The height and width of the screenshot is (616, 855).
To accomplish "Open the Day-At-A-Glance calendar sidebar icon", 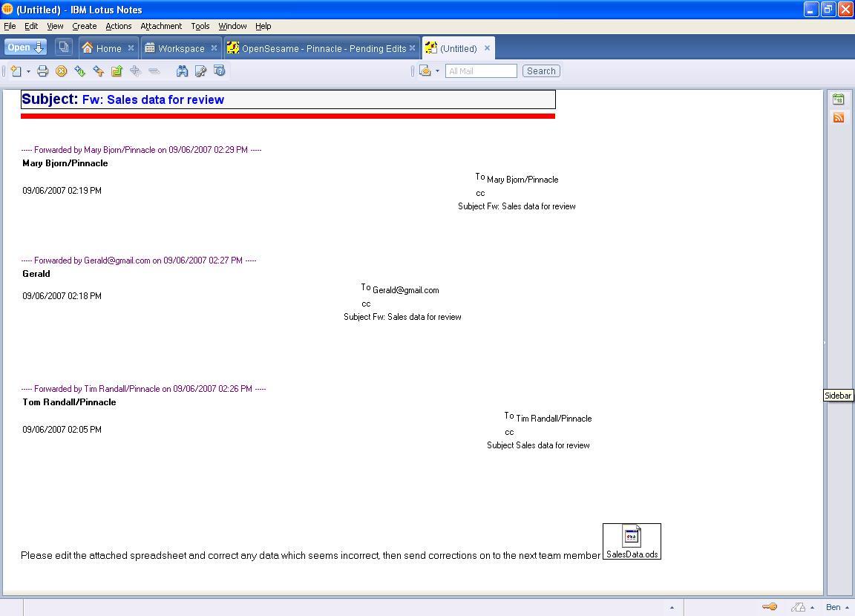I will (x=839, y=99).
